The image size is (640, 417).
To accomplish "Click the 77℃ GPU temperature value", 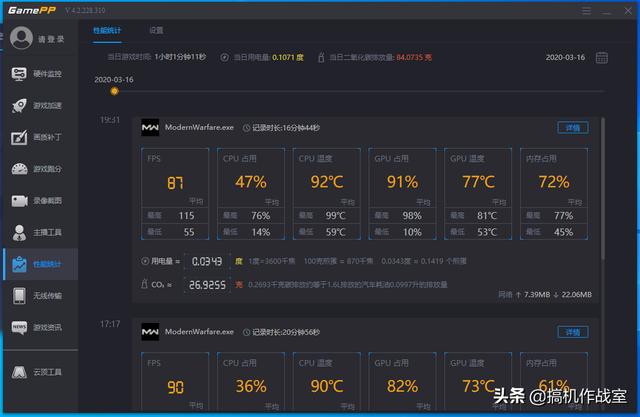I will [478, 182].
